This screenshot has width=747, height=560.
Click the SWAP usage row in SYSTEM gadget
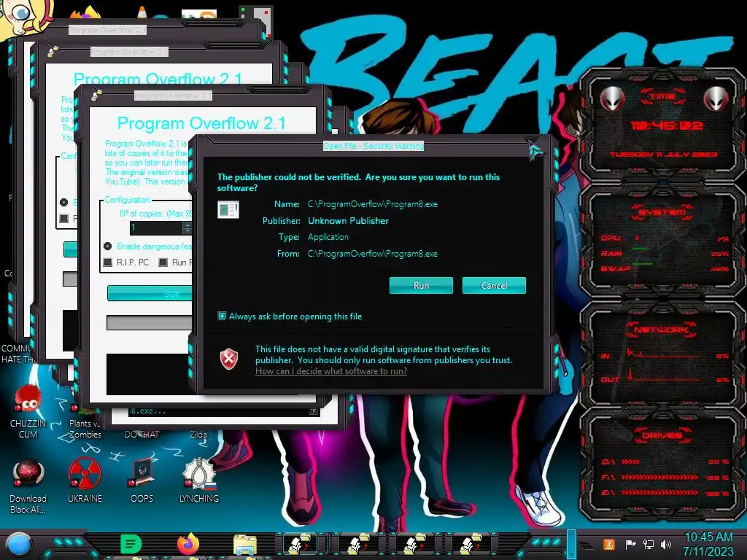pyautogui.click(x=665, y=268)
